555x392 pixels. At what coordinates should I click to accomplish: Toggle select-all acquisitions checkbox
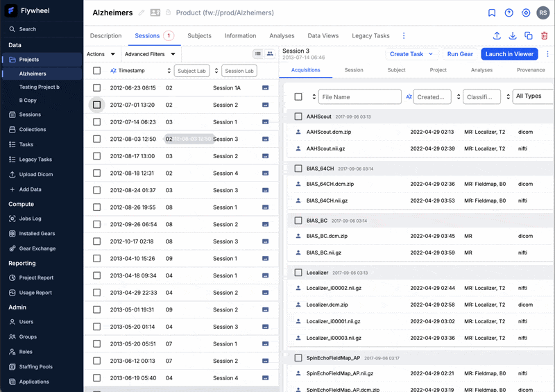(x=298, y=96)
